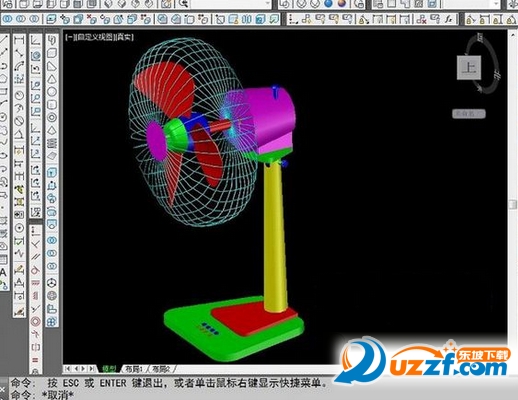Screen dimensions: 518x400
Task: Click the UCS icon atop the UCS toolbar
Action: [x=36, y=41]
